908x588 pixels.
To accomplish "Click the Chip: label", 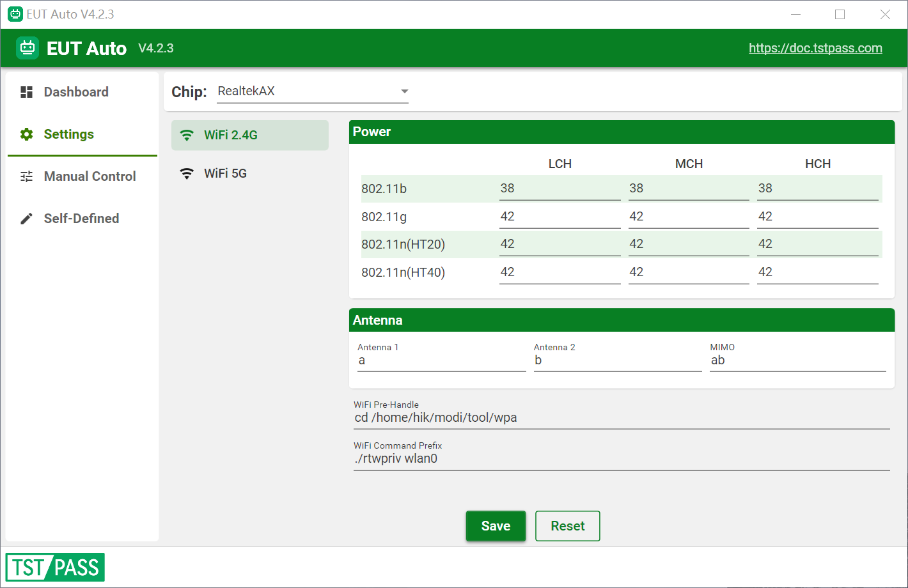I will point(189,91).
